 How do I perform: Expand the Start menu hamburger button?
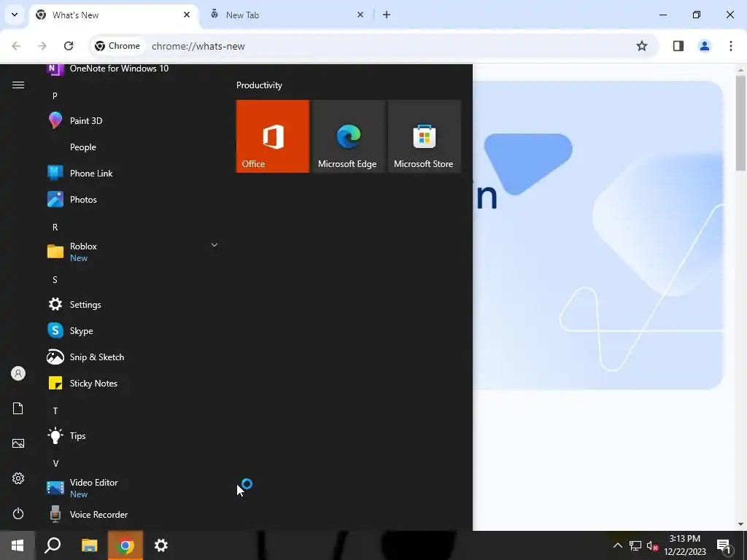click(x=18, y=85)
